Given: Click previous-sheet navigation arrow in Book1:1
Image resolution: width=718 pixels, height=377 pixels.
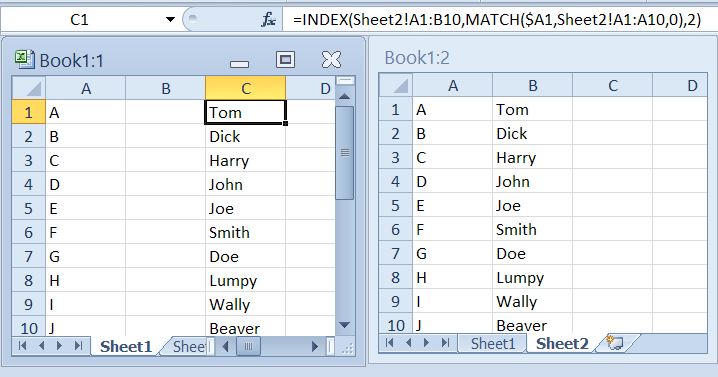Looking at the screenshot, I should pos(42,346).
